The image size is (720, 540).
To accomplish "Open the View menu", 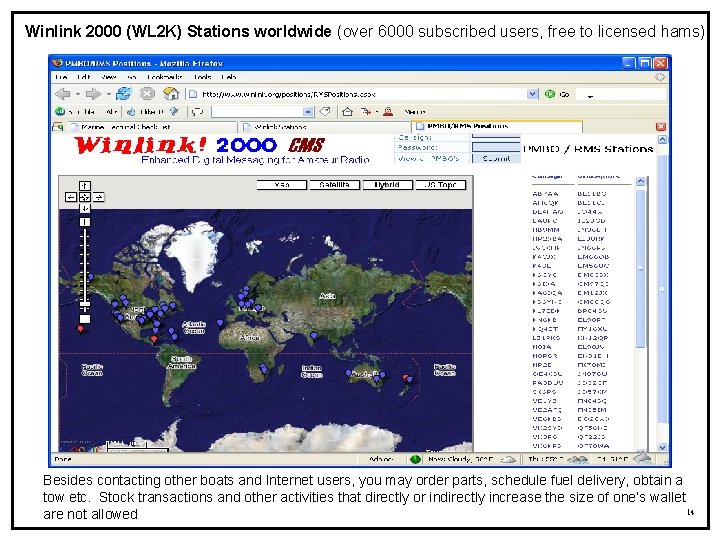I will tap(108, 77).
